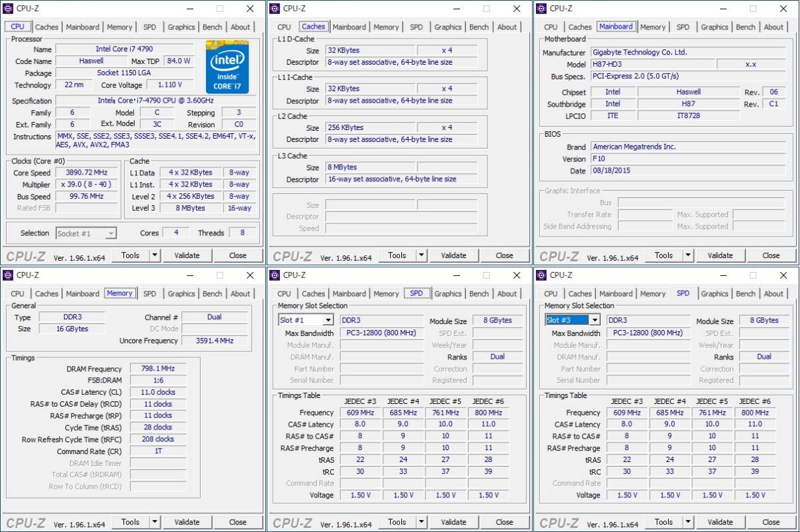Click Uncore Frequency value 3591.4 MHz
Image resolution: width=800 pixels, height=532 pixels.
pos(215,341)
